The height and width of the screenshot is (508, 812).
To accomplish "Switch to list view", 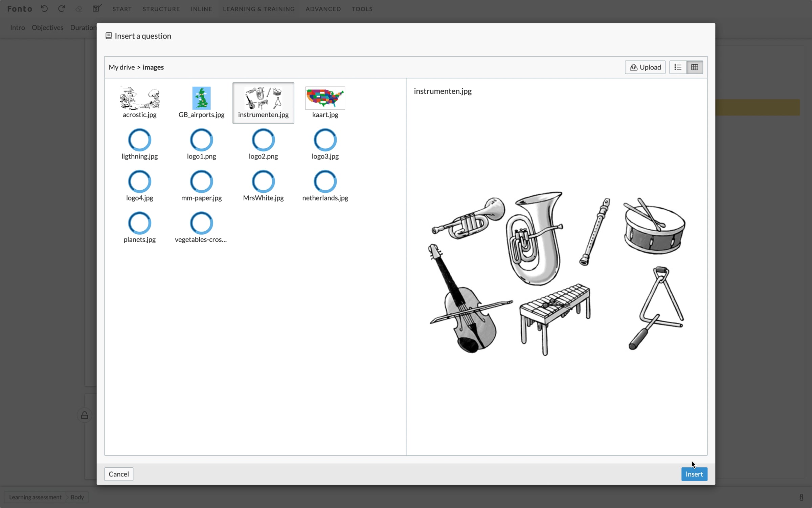I will pos(678,67).
